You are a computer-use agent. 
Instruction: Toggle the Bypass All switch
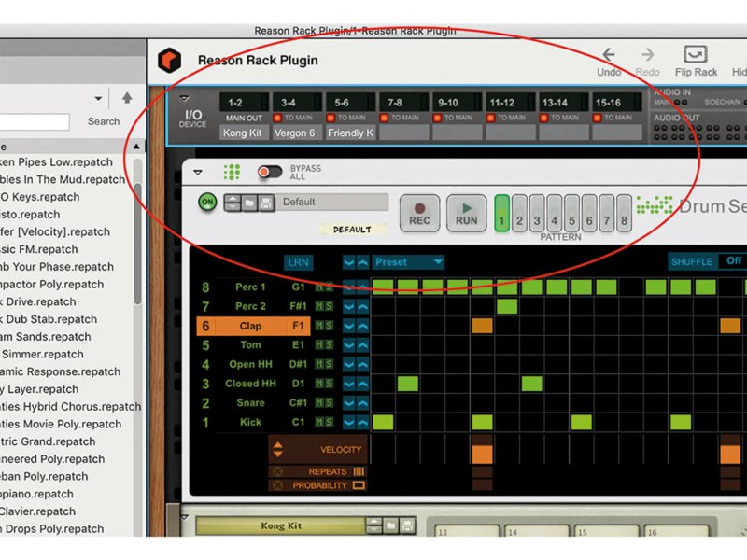[x=270, y=172]
